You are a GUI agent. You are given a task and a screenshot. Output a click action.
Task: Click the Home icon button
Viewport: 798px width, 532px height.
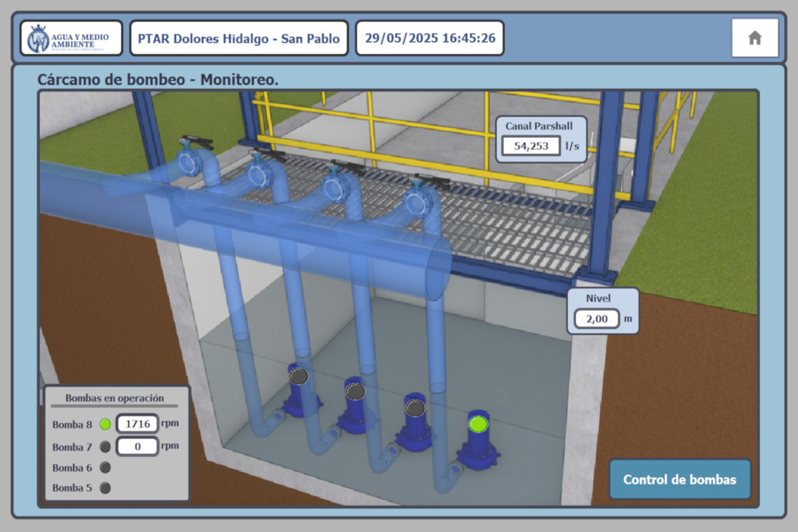coord(754,39)
